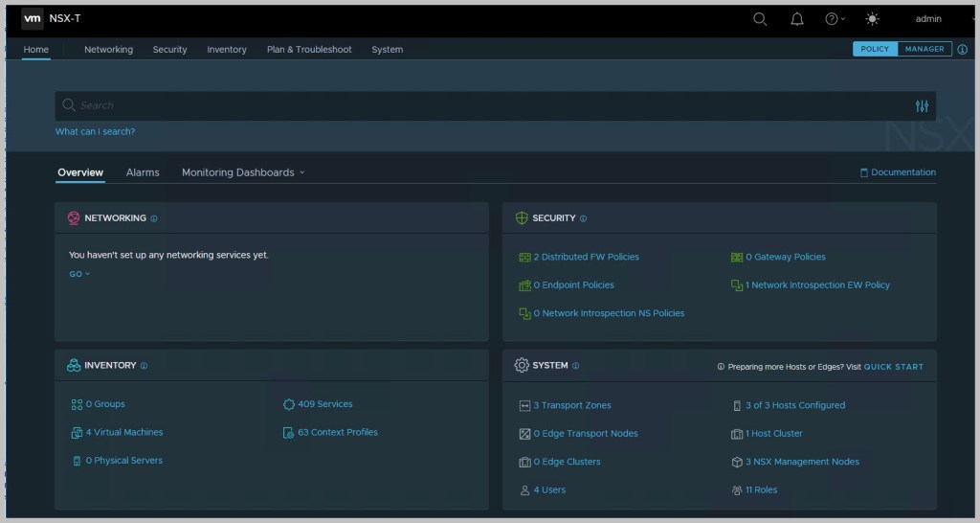Click the System panel gear icon
The image size is (980, 523).
[522, 366]
